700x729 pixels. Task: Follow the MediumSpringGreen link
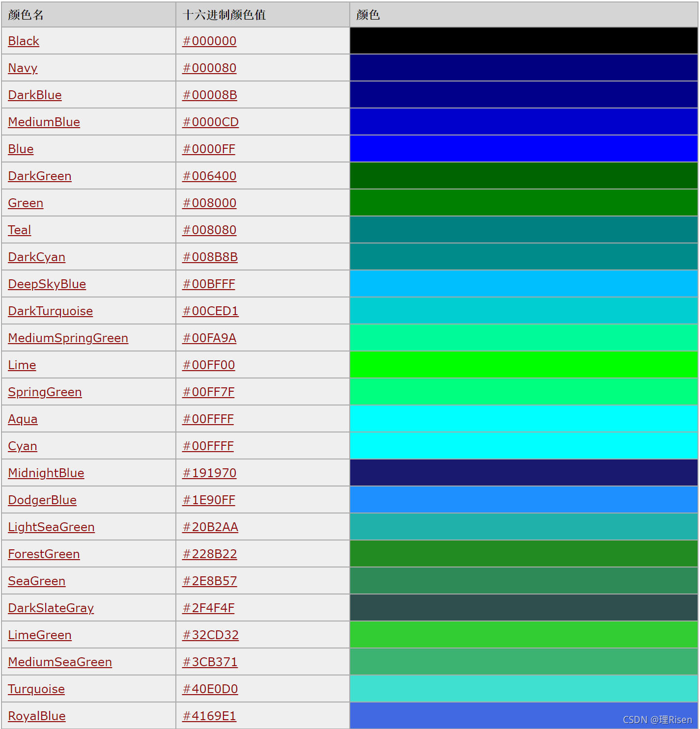coord(68,338)
